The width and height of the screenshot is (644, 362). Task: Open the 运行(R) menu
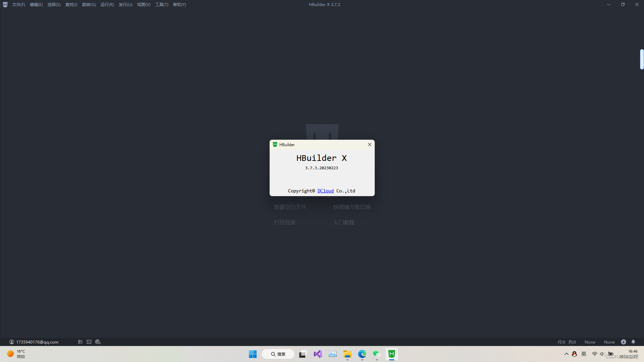pos(107,5)
